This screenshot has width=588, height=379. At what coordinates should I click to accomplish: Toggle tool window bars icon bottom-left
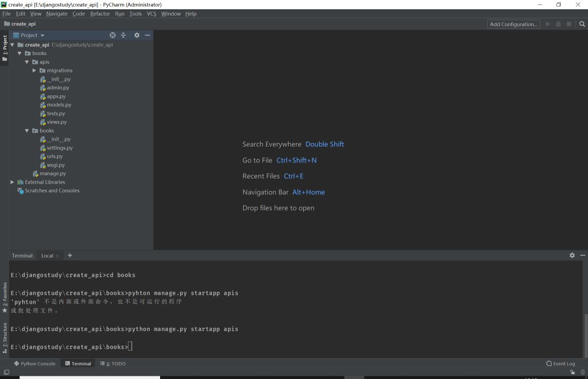click(7, 372)
